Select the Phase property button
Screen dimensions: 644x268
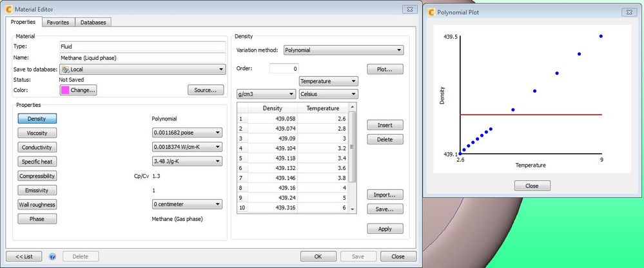37,219
